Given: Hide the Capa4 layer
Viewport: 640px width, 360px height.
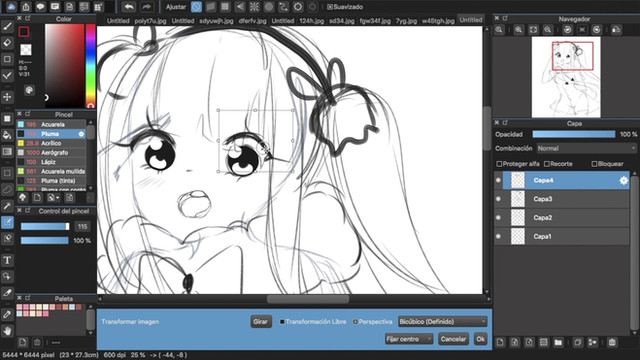Looking at the screenshot, I should [x=498, y=180].
